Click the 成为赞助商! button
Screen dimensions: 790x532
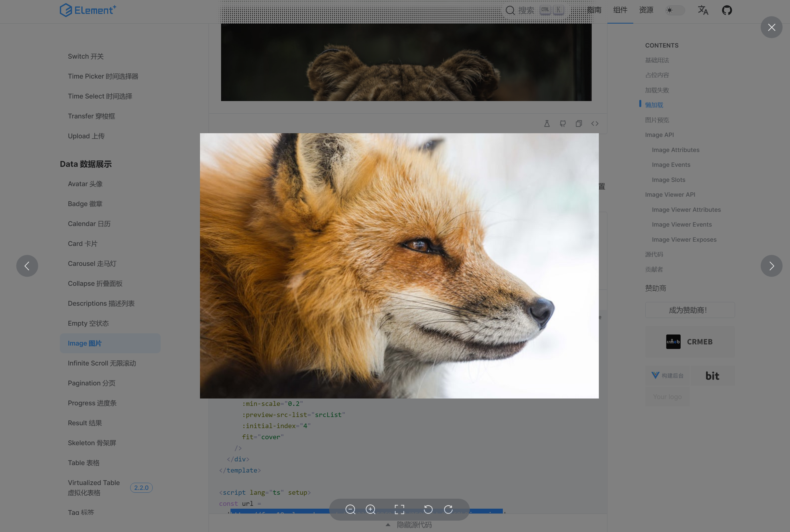point(689,310)
